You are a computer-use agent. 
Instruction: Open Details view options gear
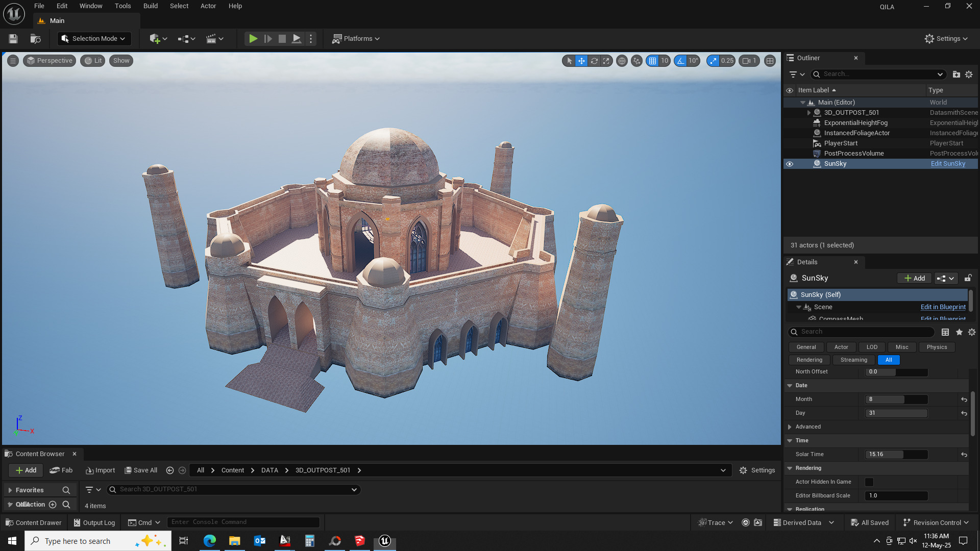(972, 332)
